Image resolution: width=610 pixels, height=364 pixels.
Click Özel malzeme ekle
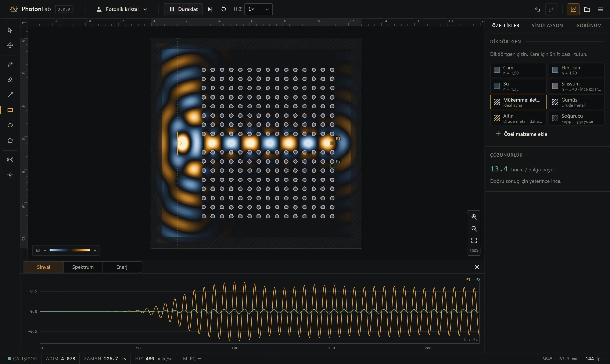521,134
